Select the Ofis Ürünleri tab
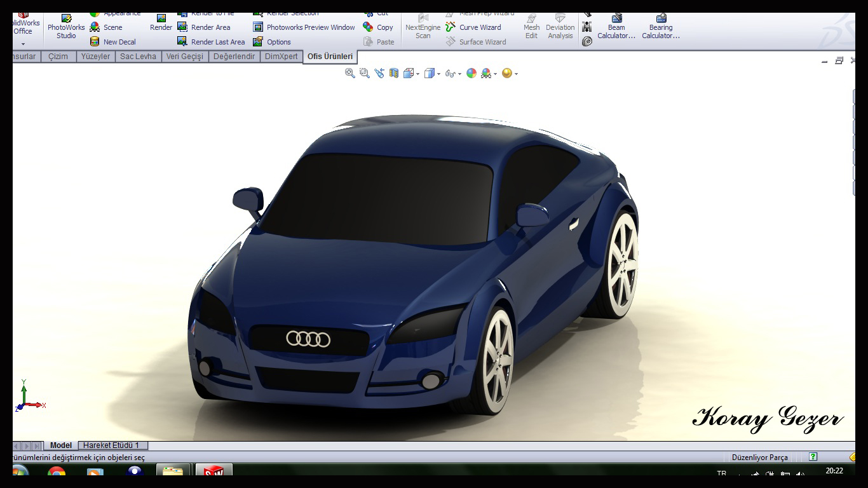The width and height of the screenshot is (868, 488). [x=330, y=57]
